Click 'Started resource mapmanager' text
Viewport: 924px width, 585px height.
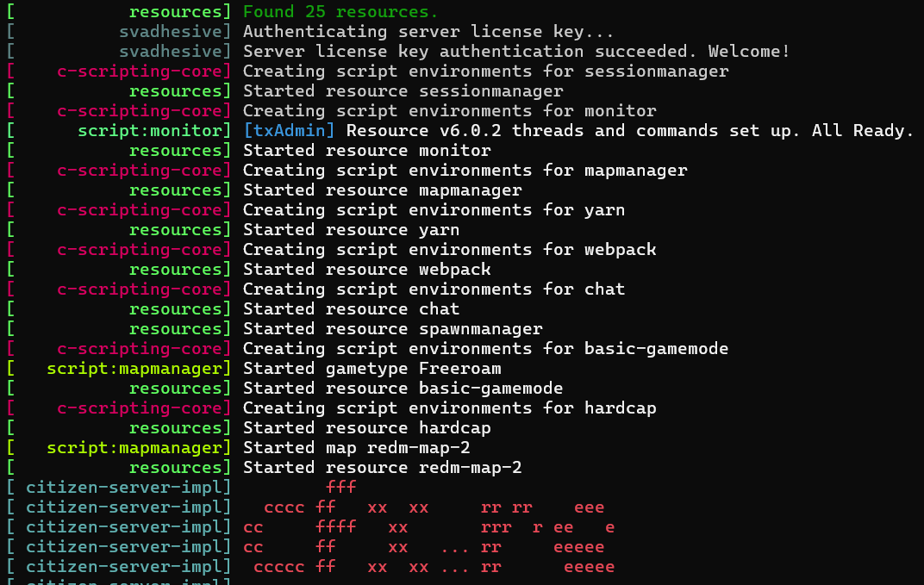[x=383, y=190]
